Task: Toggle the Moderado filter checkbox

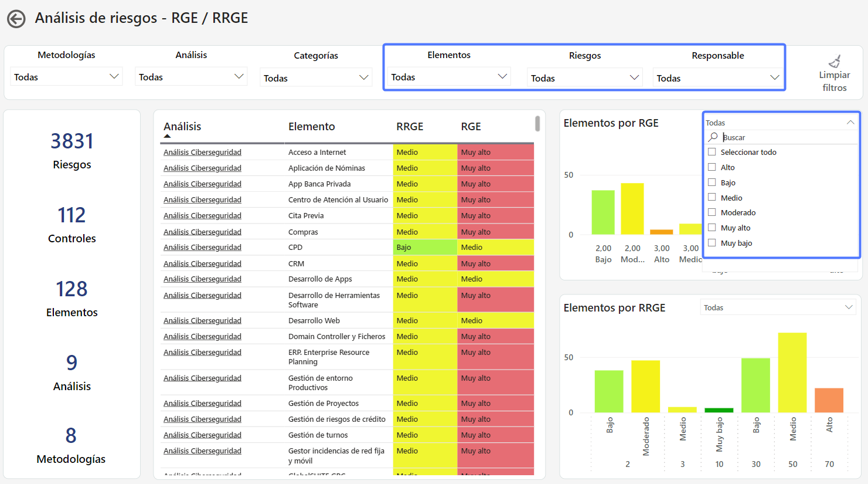Action: [712, 212]
